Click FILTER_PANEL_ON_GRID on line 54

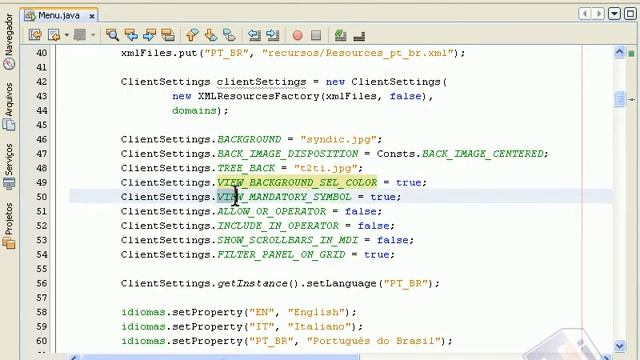[281, 255]
